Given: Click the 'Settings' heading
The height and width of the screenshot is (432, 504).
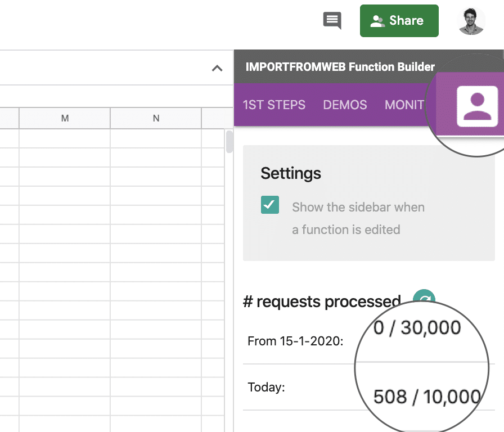Looking at the screenshot, I should [291, 173].
